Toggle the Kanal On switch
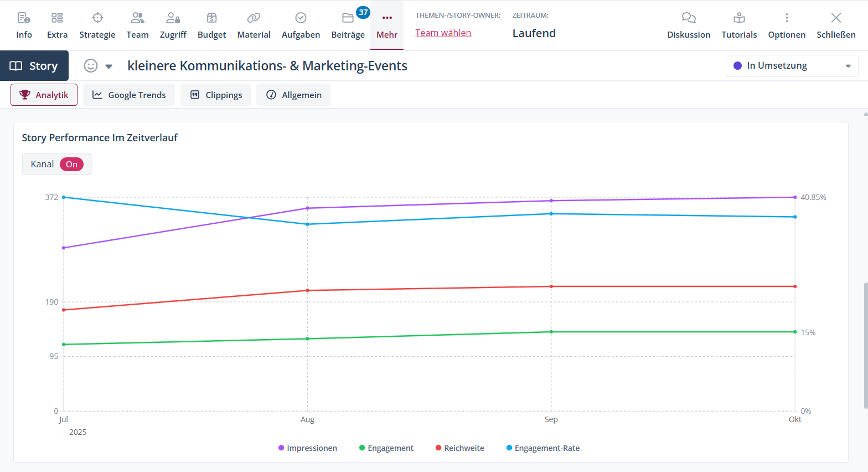868x472 pixels. pyautogui.click(x=72, y=165)
